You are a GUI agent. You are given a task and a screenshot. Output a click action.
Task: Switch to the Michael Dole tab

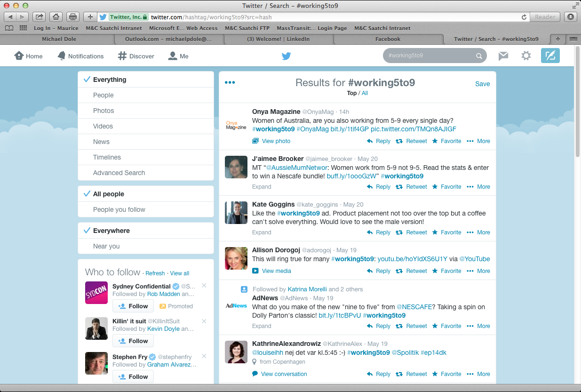click(x=59, y=39)
